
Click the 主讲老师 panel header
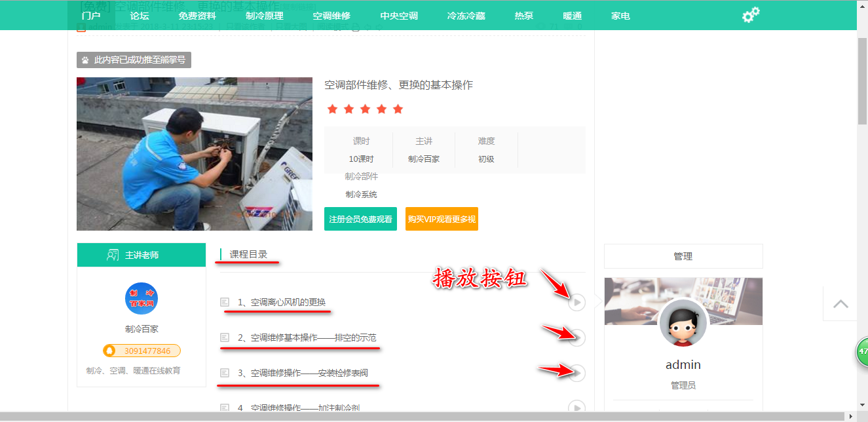[x=142, y=255]
